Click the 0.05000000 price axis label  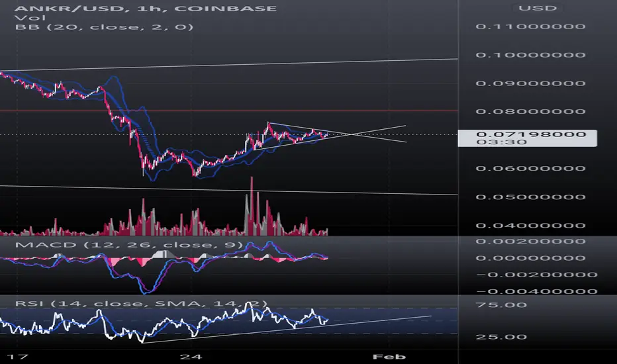530,197
